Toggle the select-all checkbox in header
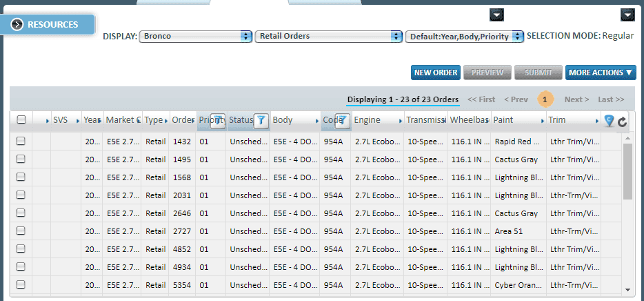 (x=21, y=119)
